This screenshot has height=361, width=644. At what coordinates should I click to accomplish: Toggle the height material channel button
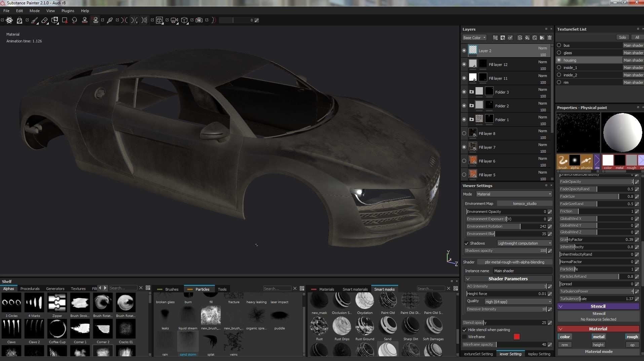[598, 345]
